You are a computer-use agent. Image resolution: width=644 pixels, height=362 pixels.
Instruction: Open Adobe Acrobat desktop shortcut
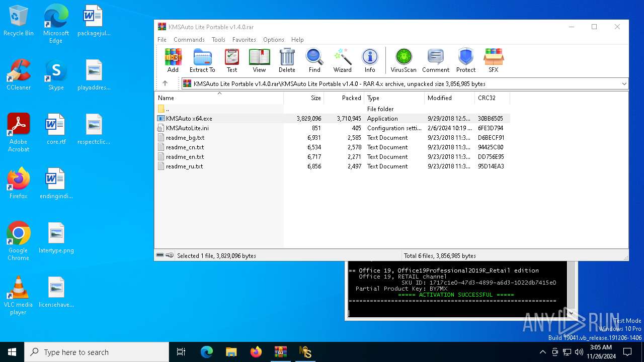pyautogui.click(x=19, y=133)
